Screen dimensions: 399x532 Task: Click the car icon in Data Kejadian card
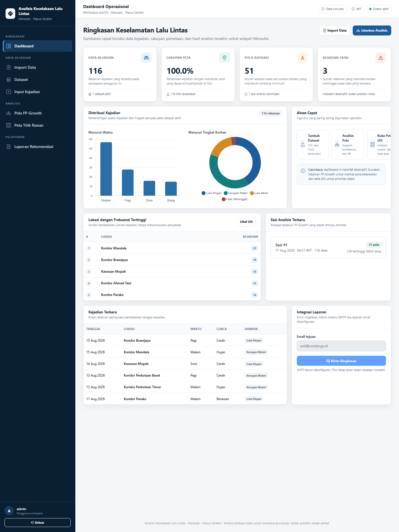(x=146, y=58)
